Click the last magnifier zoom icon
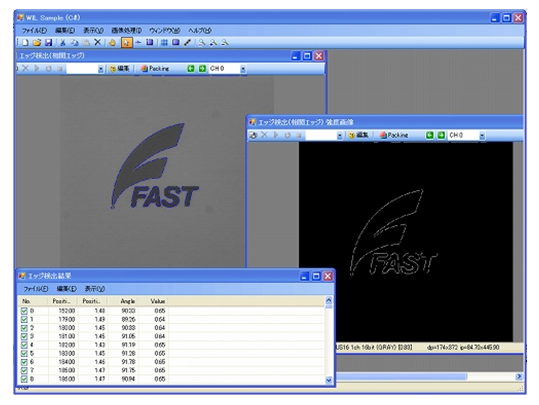Screen dimensions: 539x405 pos(225,43)
